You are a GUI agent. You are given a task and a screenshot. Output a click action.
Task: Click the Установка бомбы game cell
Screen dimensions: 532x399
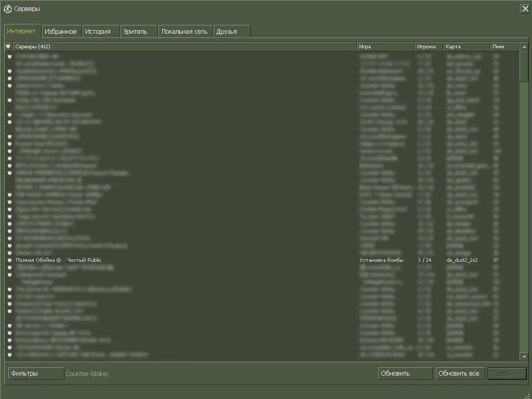coord(381,260)
